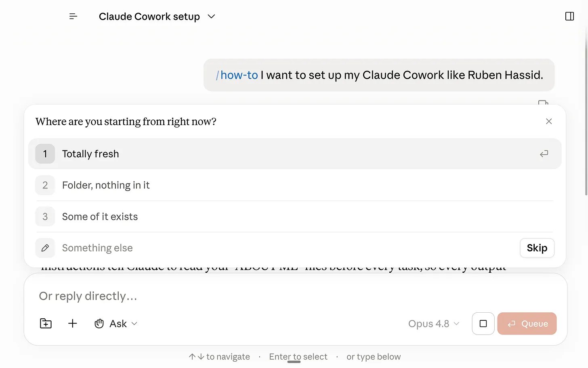Click the Queue button
Viewport: 588px width, 368px height.
[x=527, y=324]
